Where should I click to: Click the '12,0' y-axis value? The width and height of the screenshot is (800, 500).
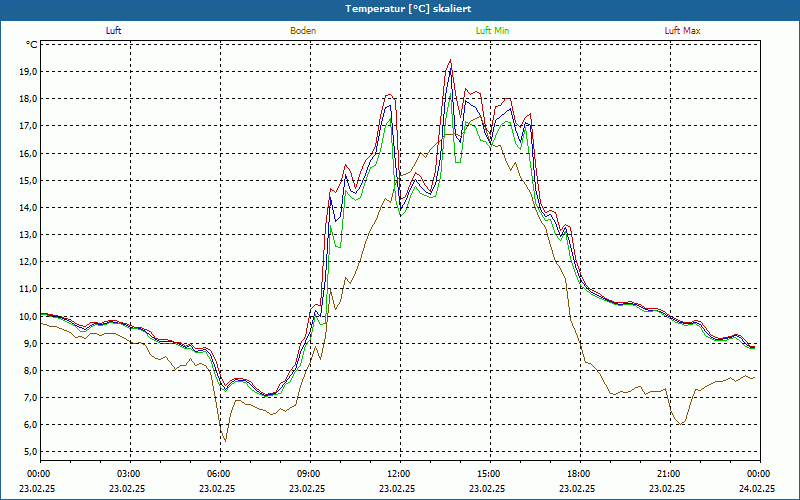pos(28,262)
